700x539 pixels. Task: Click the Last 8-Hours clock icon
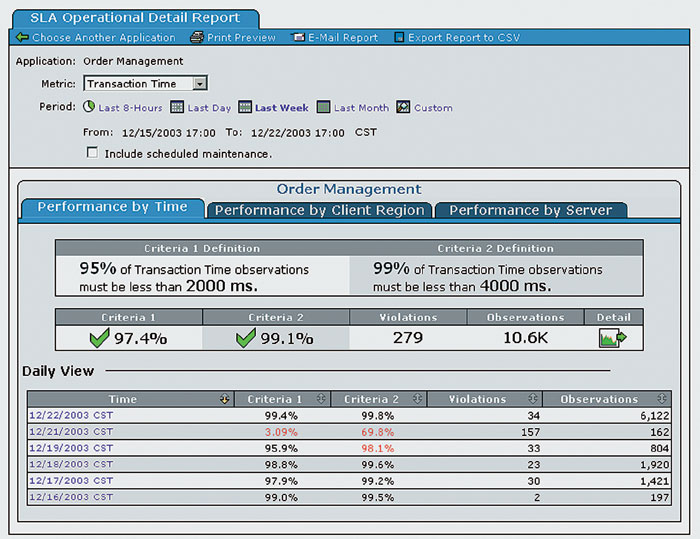pos(89,107)
